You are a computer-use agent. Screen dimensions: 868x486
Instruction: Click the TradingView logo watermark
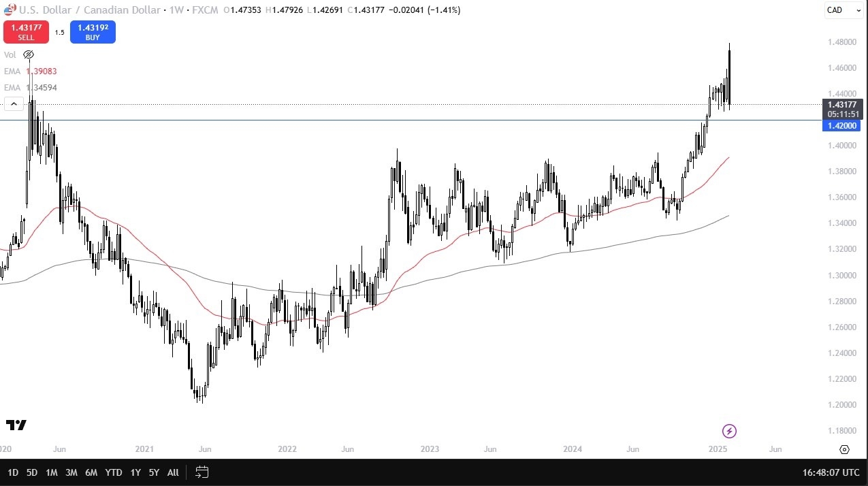[x=16, y=425]
